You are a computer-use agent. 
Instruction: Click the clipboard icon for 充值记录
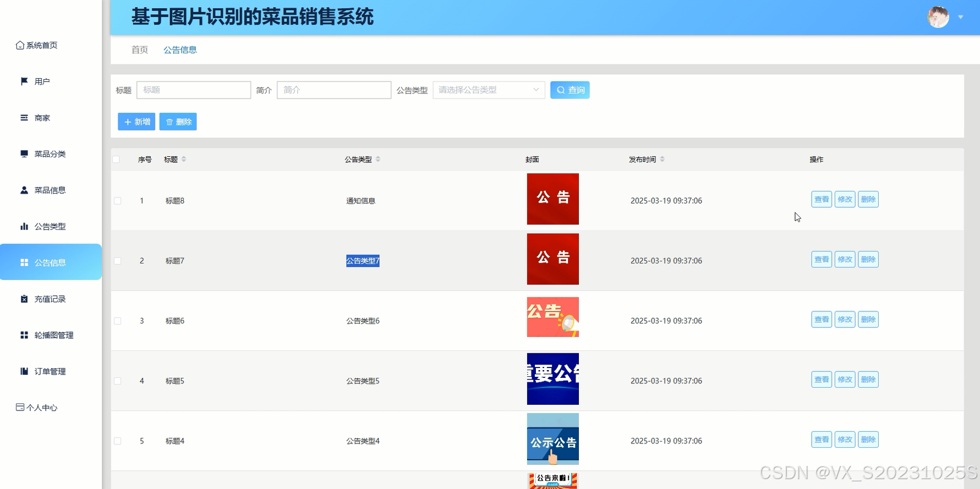[24, 299]
